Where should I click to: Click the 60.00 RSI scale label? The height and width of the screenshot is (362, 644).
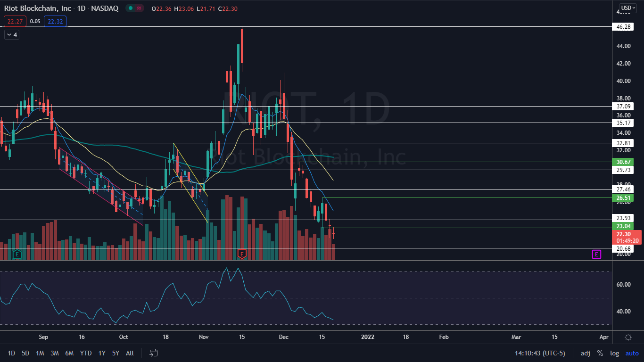623,284
